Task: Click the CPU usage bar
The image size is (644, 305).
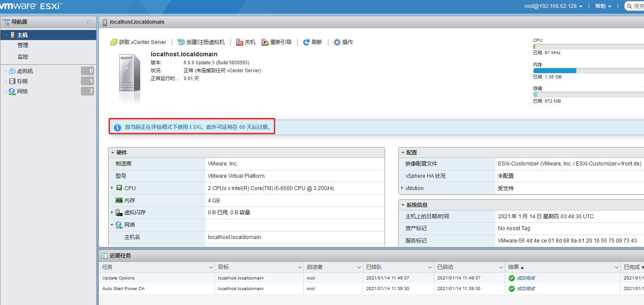Action: [589, 46]
